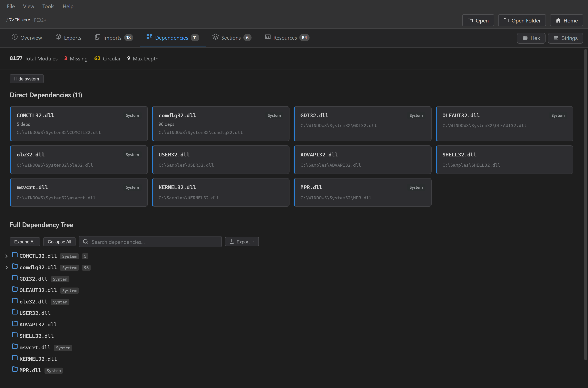Click folder icon beside OLEAUT32.dll in tree
The image size is (588, 388).
click(15, 289)
